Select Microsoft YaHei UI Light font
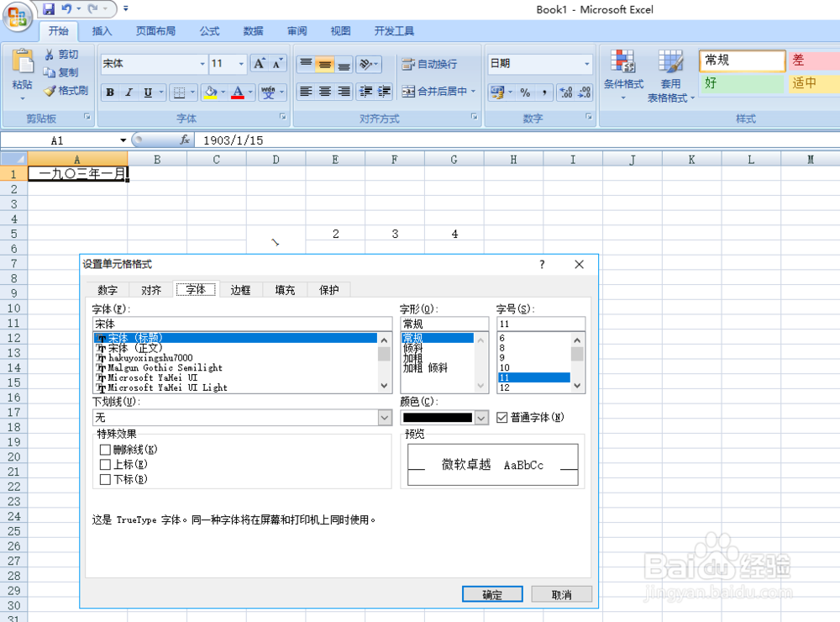Screen dimensions: 840x622 (x=167, y=387)
